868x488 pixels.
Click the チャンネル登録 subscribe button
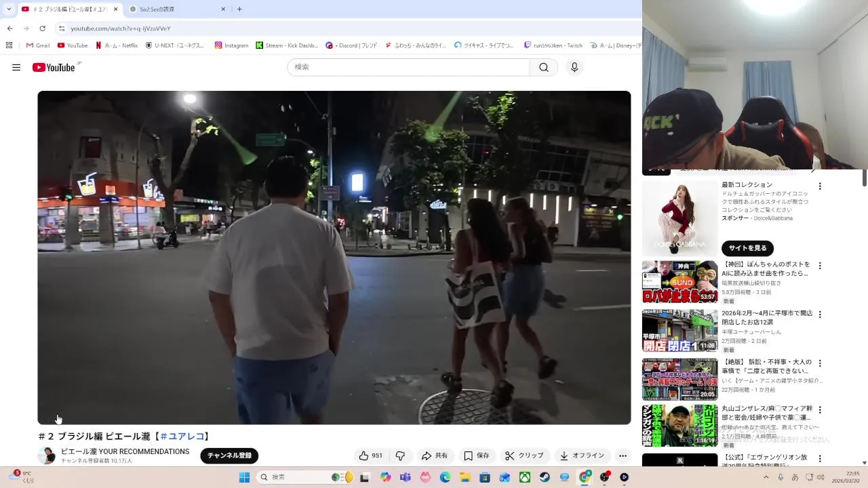click(229, 455)
